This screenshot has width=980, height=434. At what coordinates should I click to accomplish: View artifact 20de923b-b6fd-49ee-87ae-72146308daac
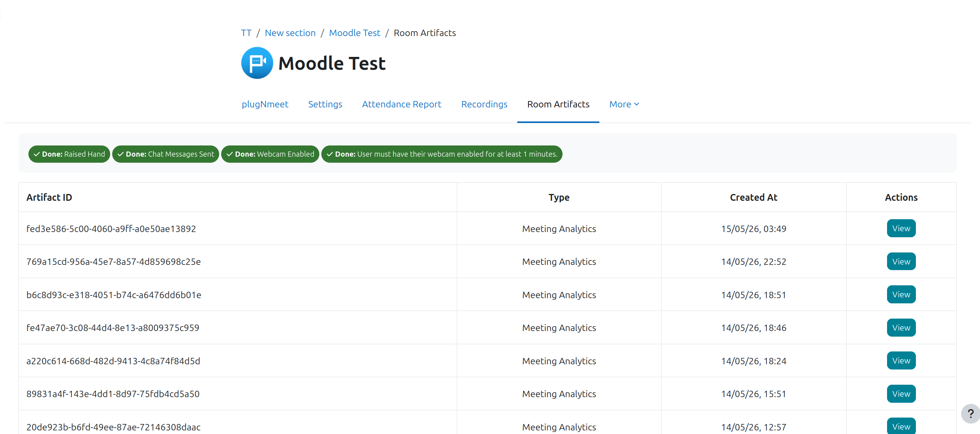(901, 426)
